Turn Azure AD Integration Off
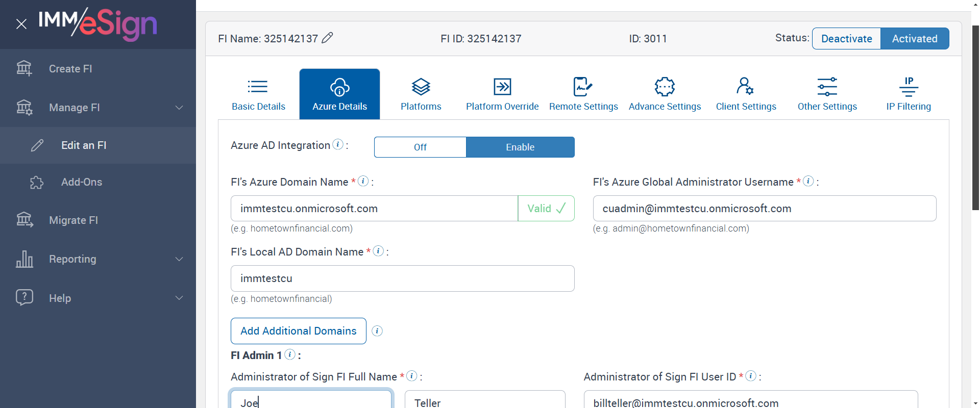This screenshot has height=408, width=980. [420, 147]
